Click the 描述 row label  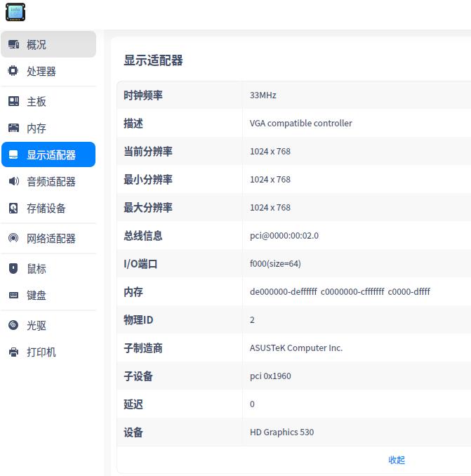133,124
